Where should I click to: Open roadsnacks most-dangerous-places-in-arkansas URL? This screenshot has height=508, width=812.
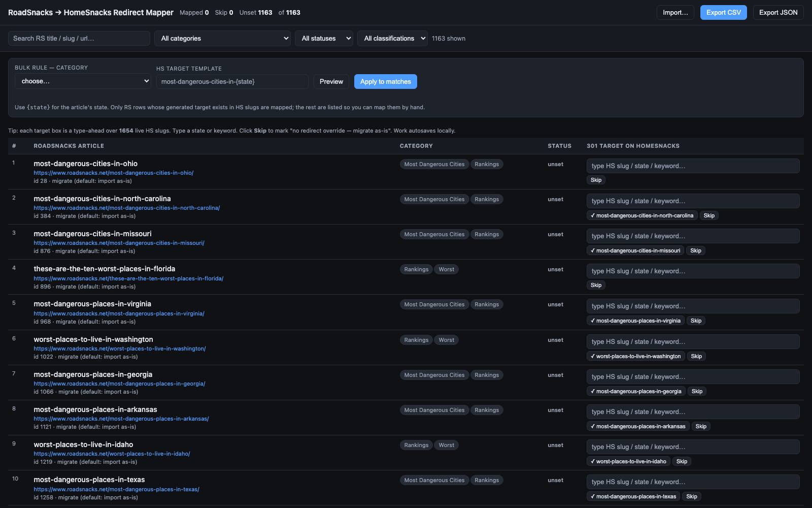click(121, 419)
